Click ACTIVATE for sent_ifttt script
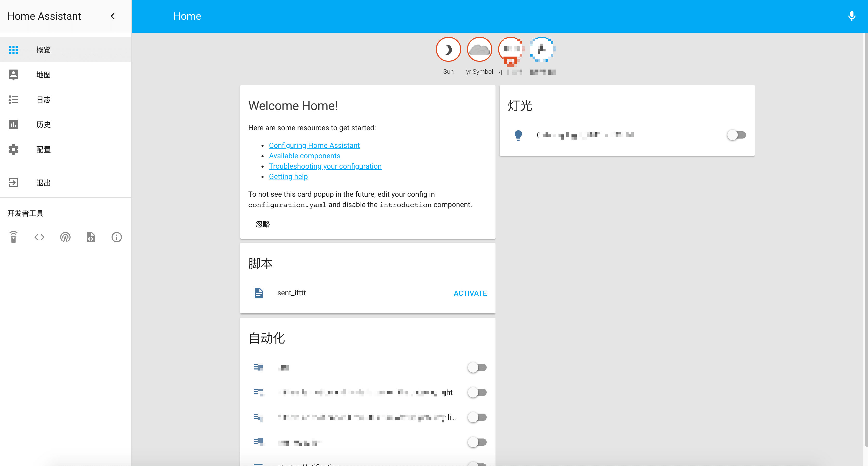 click(470, 293)
